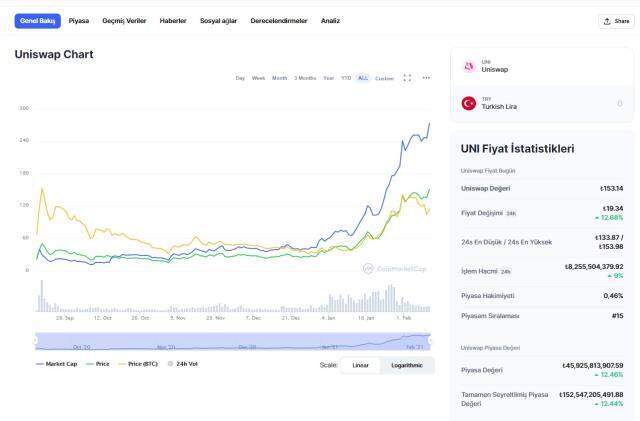Click the 24s En Düşük / 24s En Yüksek label
640x421 pixels.
pos(507,242)
